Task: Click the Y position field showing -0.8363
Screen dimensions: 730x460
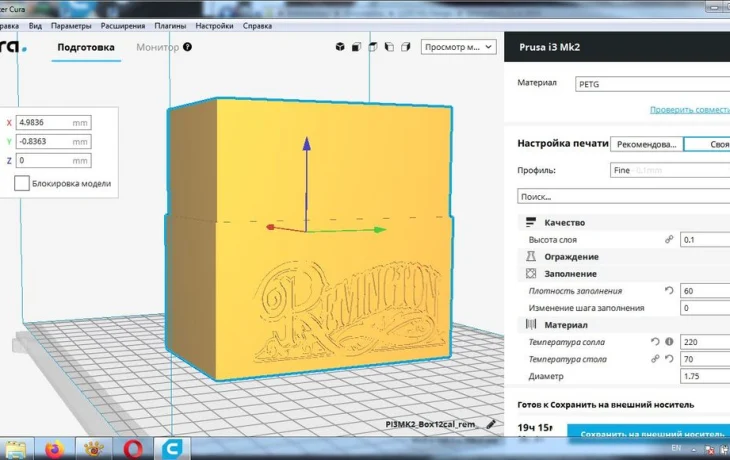Action: tap(54, 142)
